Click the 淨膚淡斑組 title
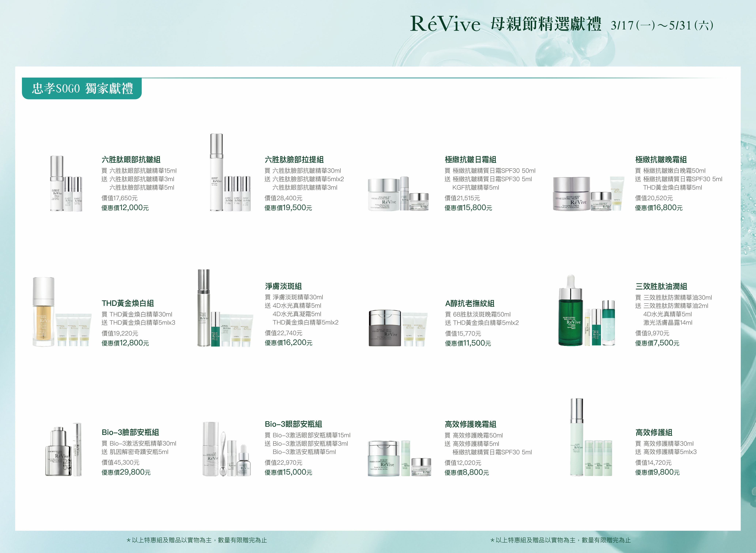Screen dimensions: 756x553 click(x=283, y=286)
